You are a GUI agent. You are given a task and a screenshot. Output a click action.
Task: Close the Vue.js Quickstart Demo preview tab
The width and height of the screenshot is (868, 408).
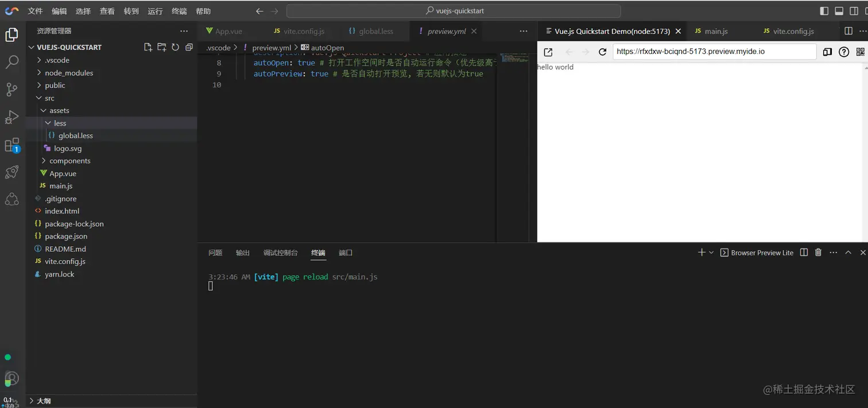pyautogui.click(x=678, y=31)
